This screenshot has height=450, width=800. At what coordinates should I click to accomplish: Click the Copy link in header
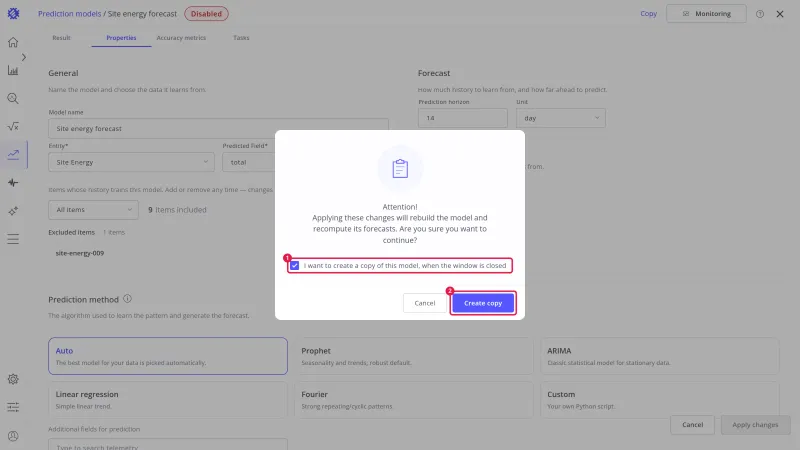(648, 14)
